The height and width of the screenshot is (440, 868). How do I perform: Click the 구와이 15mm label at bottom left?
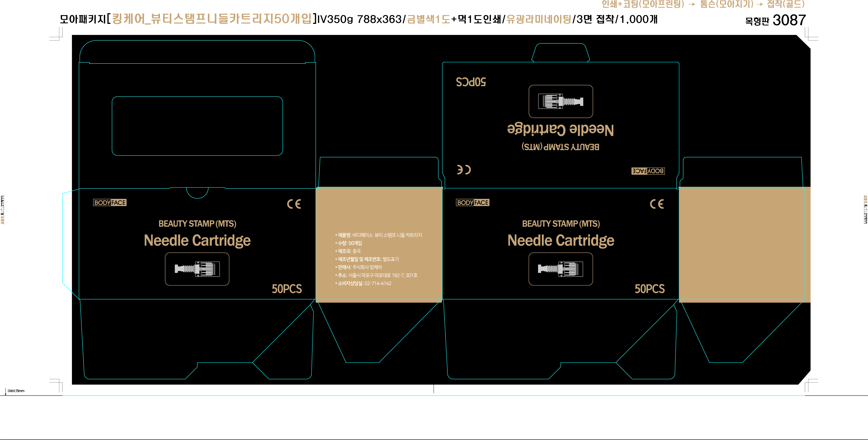coord(16,391)
